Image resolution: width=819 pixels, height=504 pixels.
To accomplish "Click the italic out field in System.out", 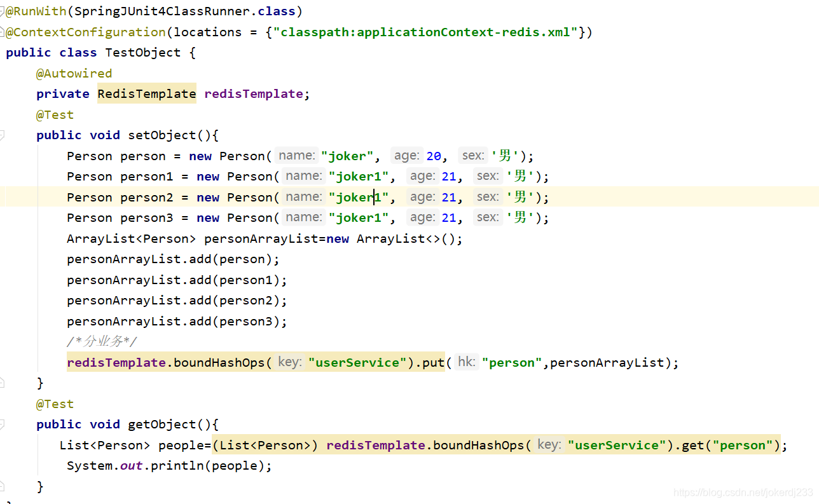I will point(132,465).
